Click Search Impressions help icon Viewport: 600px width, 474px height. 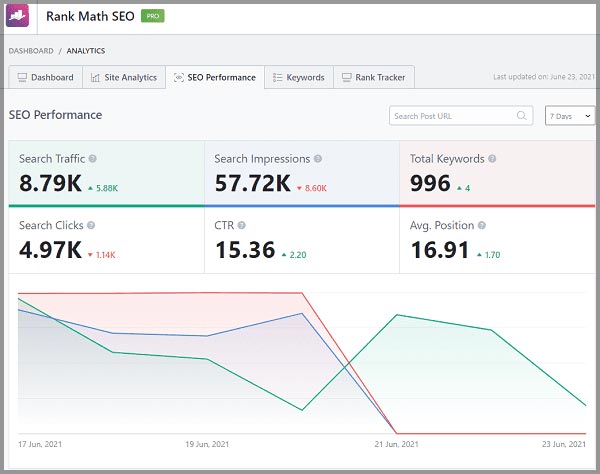pos(318,158)
